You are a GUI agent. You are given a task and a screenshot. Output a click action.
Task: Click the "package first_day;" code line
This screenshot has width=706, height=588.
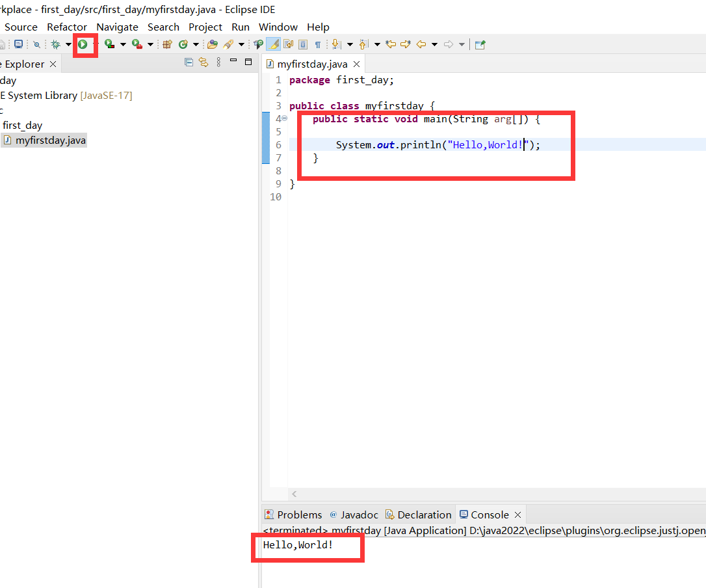(341, 80)
